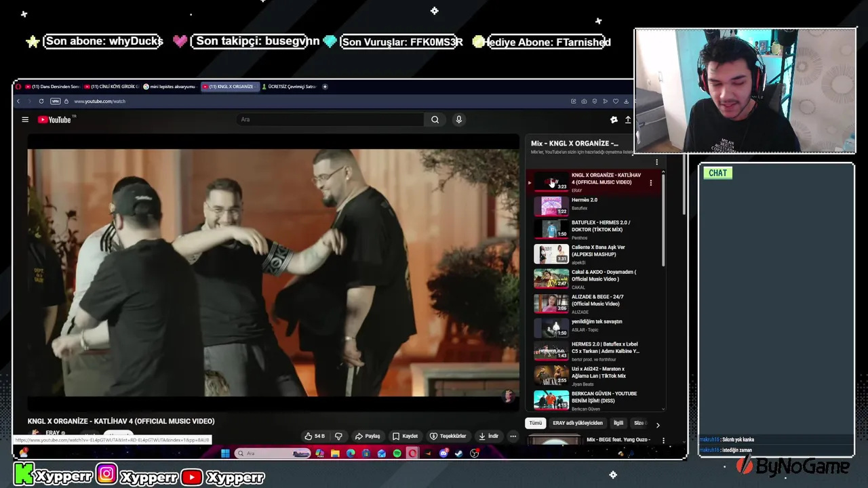Screen dimensions: 868x488
Task: Switch to 'mini lepistes akvaryumu' tab
Action: pyautogui.click(x=170, y=87)
